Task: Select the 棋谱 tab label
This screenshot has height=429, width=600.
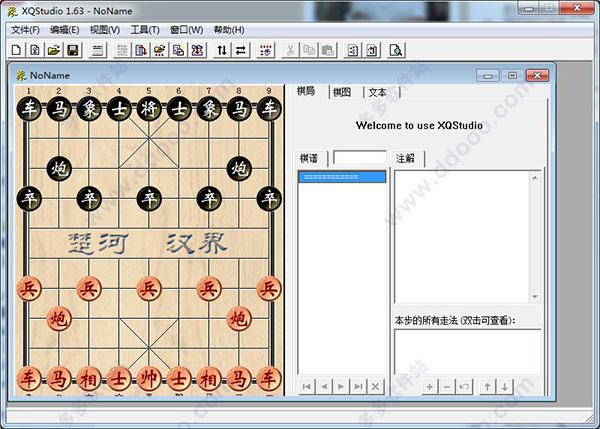Action: 309,158
